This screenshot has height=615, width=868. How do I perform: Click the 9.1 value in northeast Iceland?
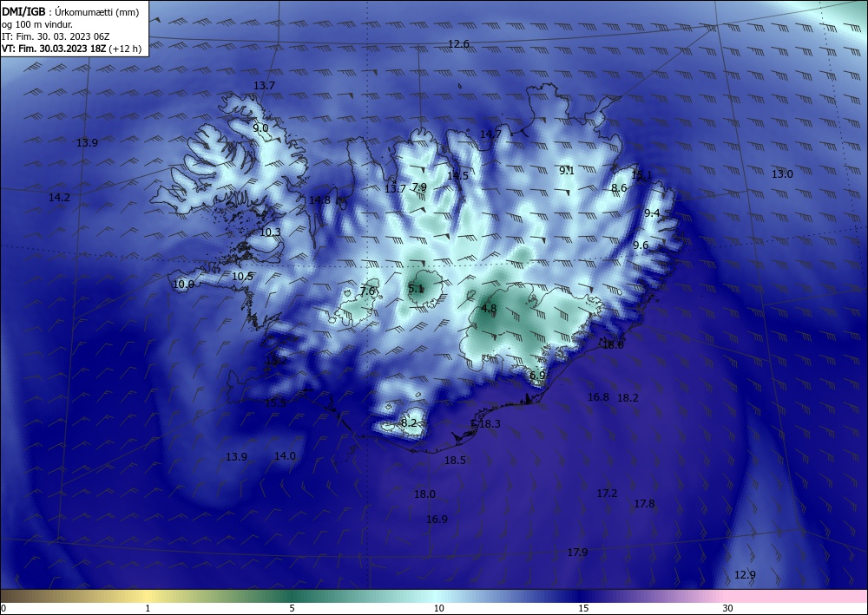(x=567, y=170)
